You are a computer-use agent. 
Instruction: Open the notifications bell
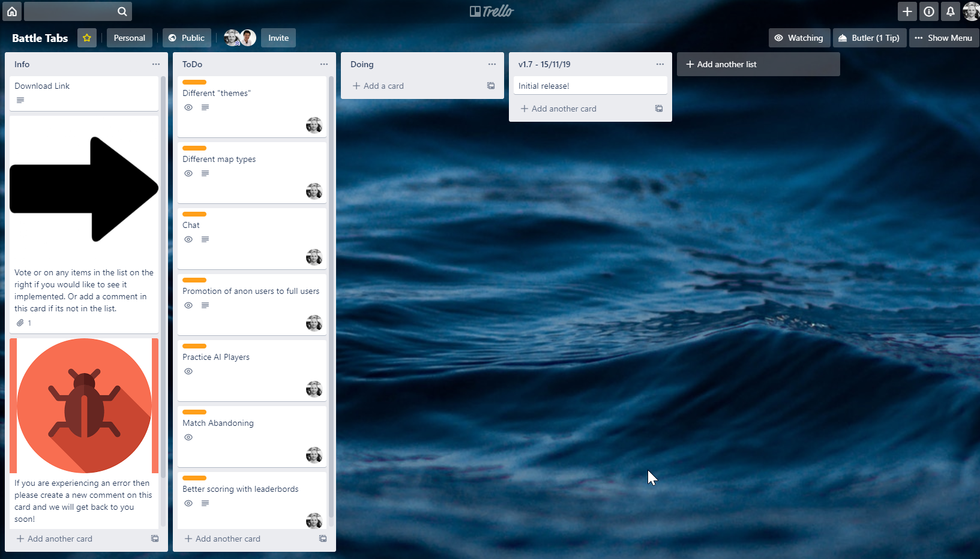click(951, 11)
